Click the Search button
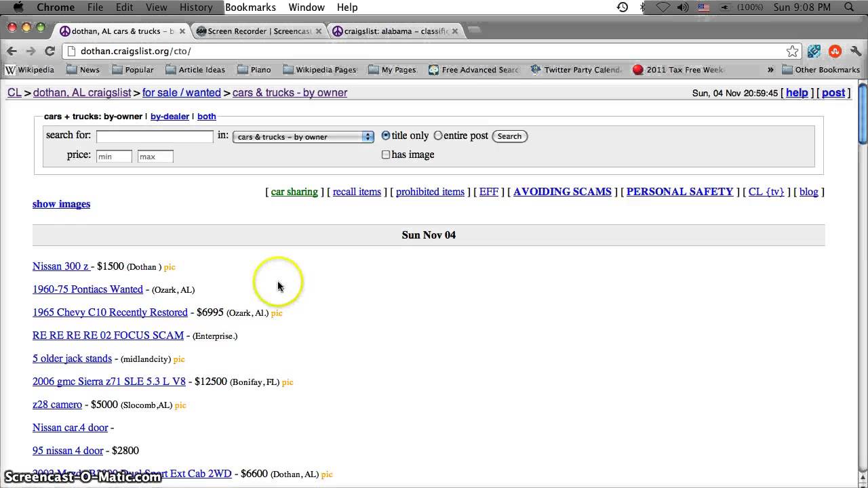The height and width of the screenshot is (488, 868). (509, 136)
